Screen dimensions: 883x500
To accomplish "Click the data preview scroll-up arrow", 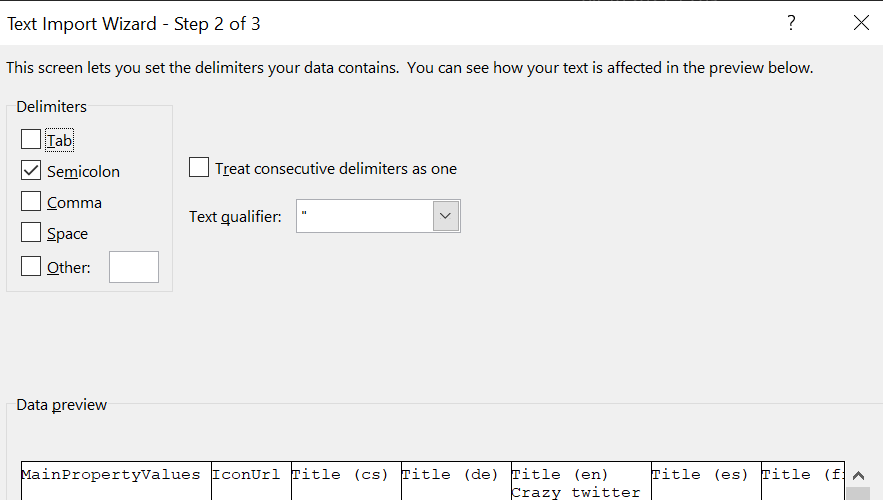I will pos(858,476).
